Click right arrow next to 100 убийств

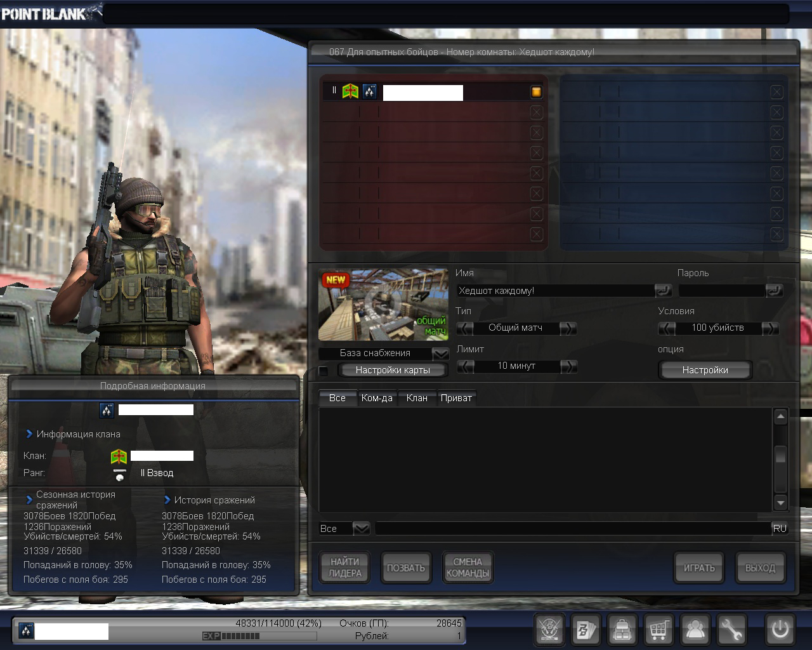(x=769, y=328)
